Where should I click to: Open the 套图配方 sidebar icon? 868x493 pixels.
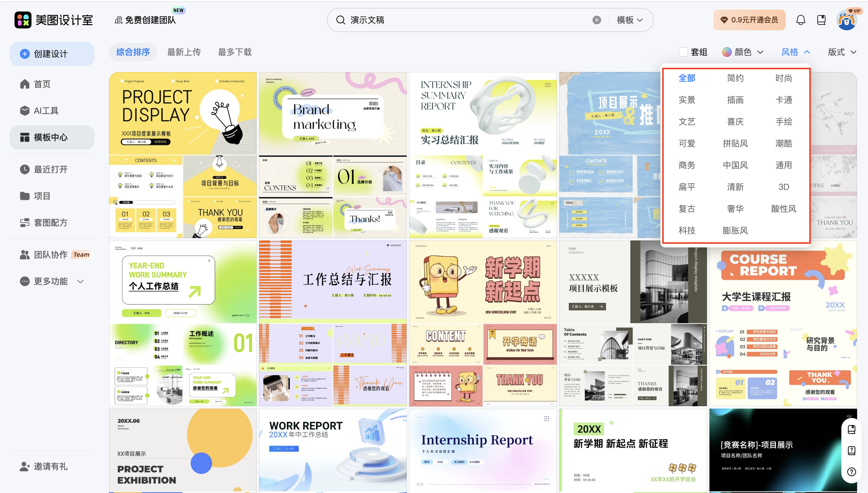tap(25, 223)
